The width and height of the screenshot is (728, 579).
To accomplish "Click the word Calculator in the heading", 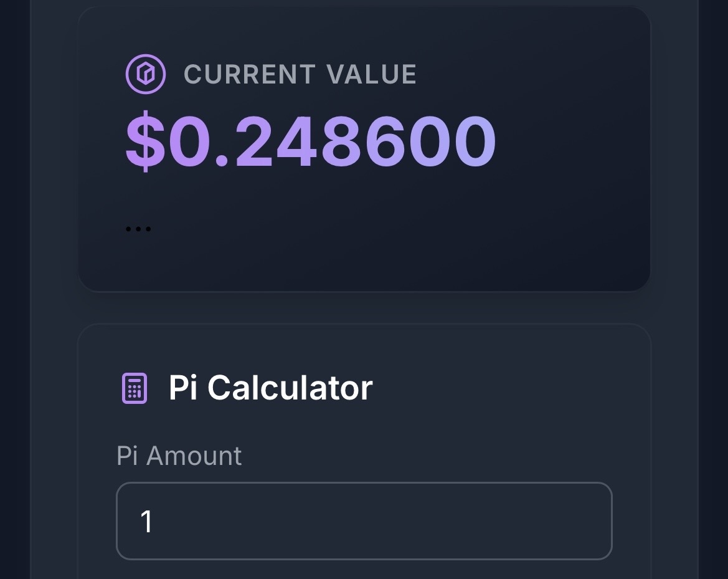I will (290, 388).
